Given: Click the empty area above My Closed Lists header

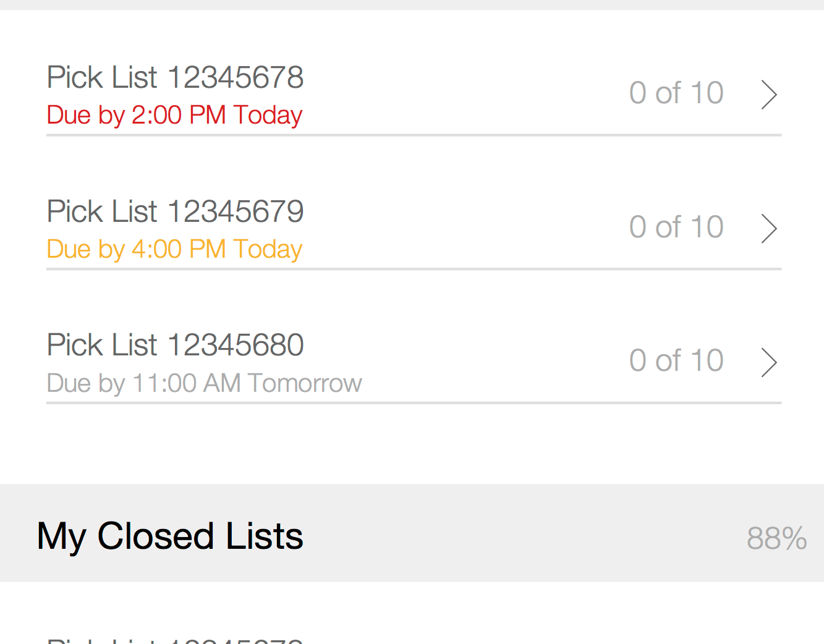Looking at the screenshot, I should [412, 444].
